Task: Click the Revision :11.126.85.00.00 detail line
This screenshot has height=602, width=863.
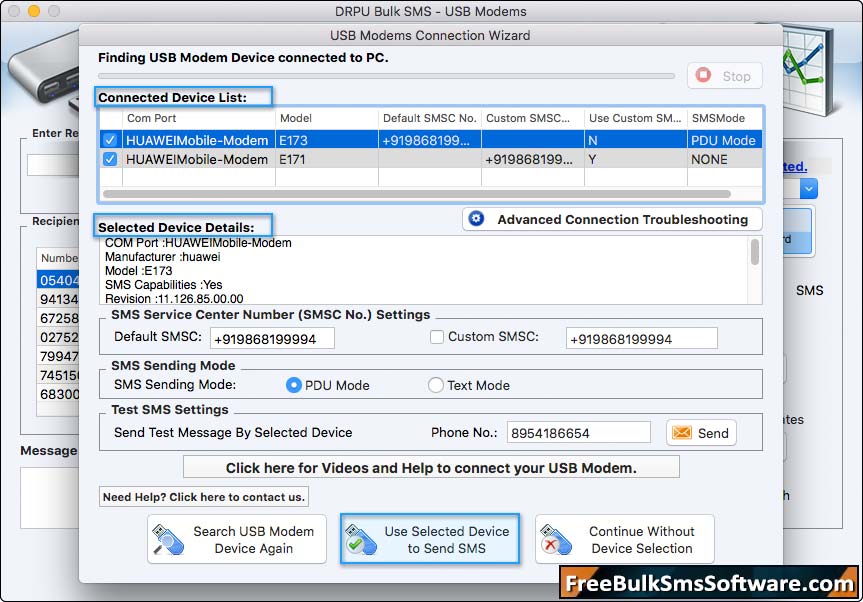Action: coord(174,299)
